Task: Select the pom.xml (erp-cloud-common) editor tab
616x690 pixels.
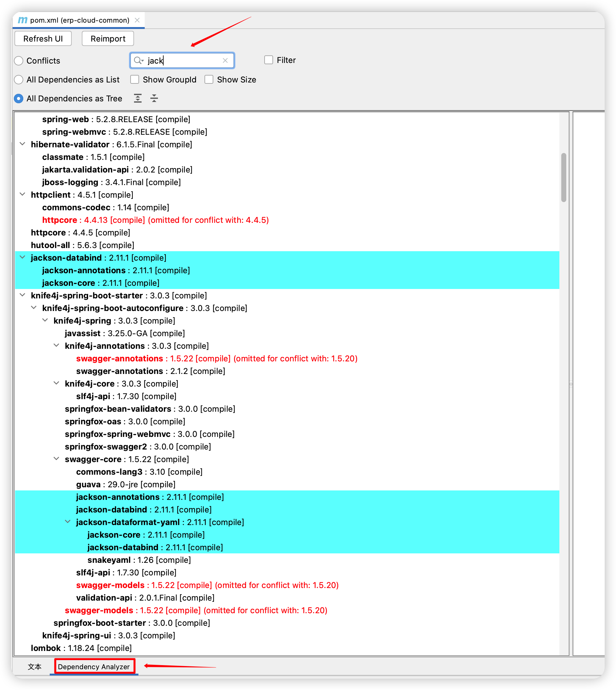Action: pos(79,20)
